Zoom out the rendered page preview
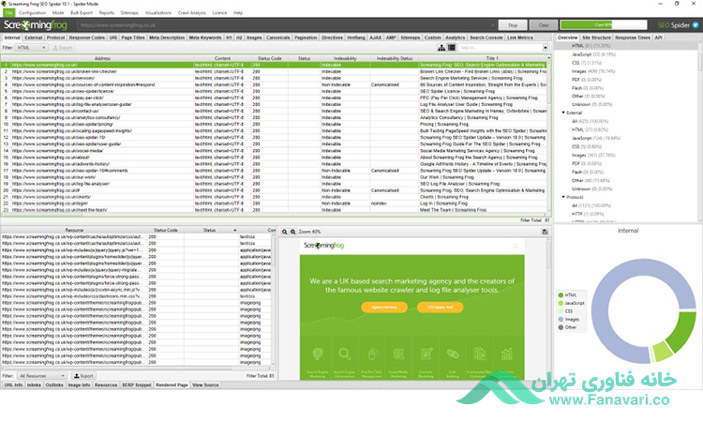 [x=284, y=232]
